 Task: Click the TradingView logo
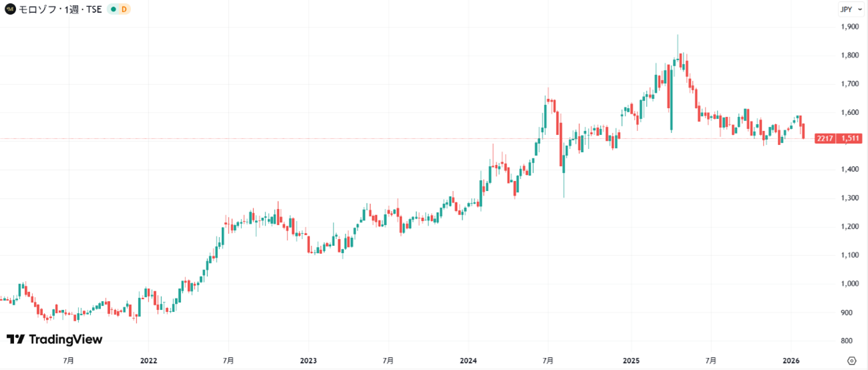click(55, 339)
